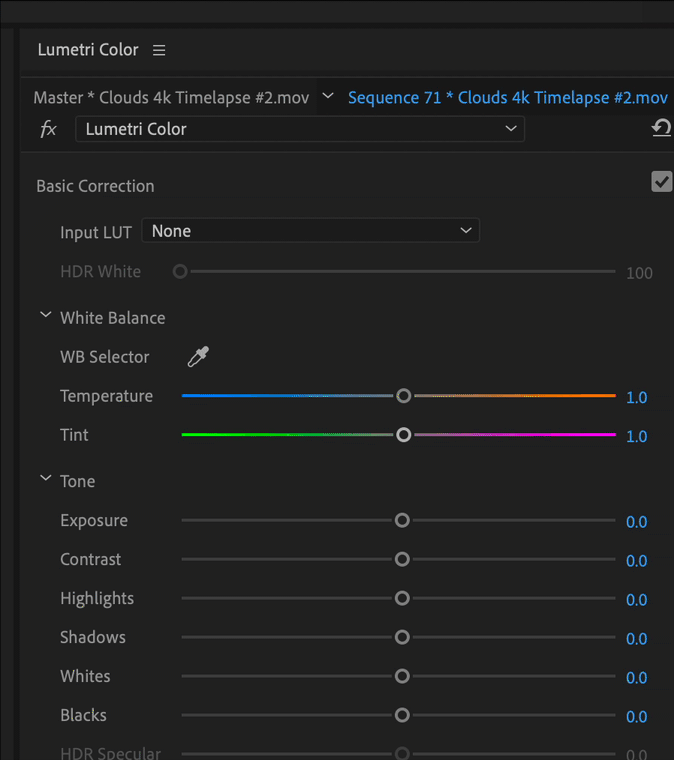Click the Temperature slider handle
The image size is (674, 760).
(403, 396)
